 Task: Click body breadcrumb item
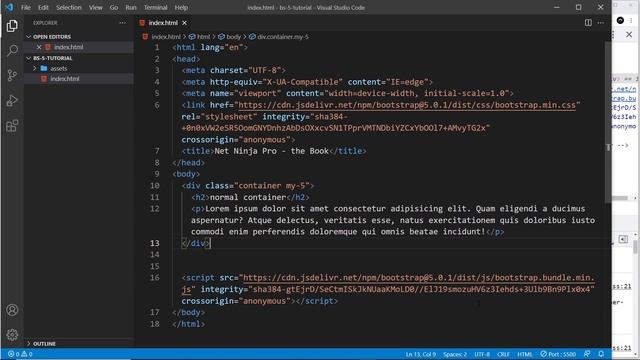[233, 37]
